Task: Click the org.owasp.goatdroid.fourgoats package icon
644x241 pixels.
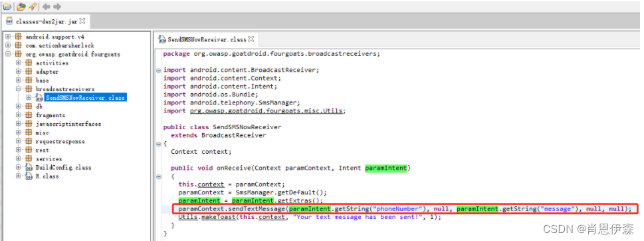Action: pyautogui.click(x=18, y=54)
